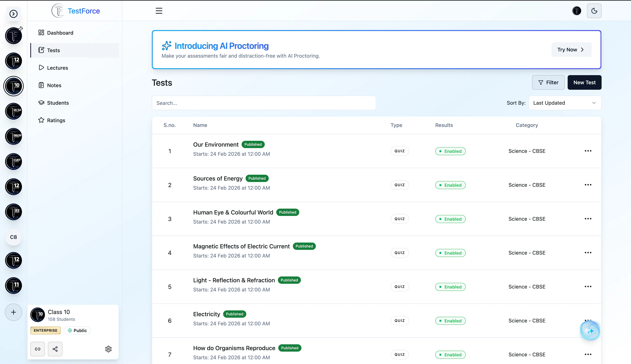Expand the left rail with arrow icon

pyautogui.click(x=14, y=14)
